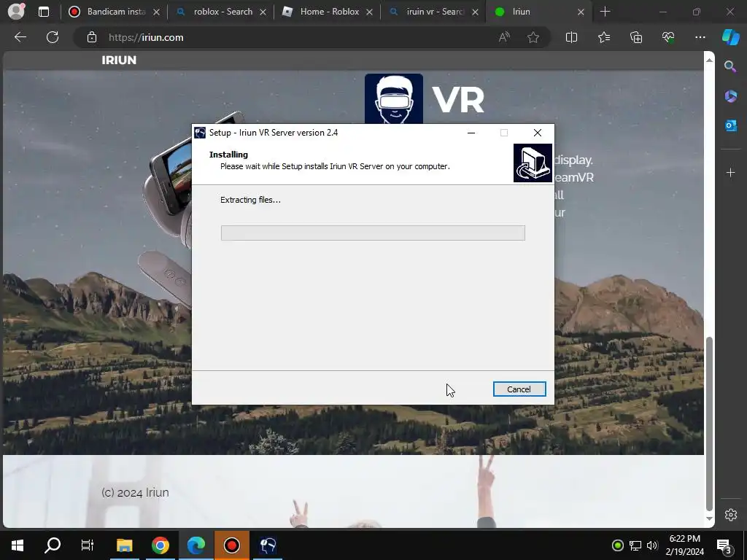
Task: Open network status in system tray
Action: pyautogui.click(x=635, y=545)
